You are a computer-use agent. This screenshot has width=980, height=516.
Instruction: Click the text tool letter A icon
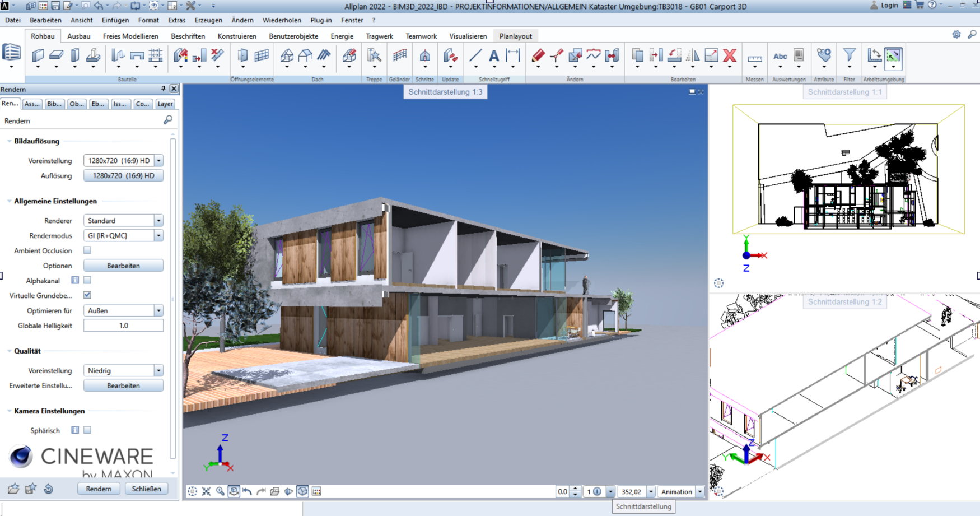pos(493,55)
